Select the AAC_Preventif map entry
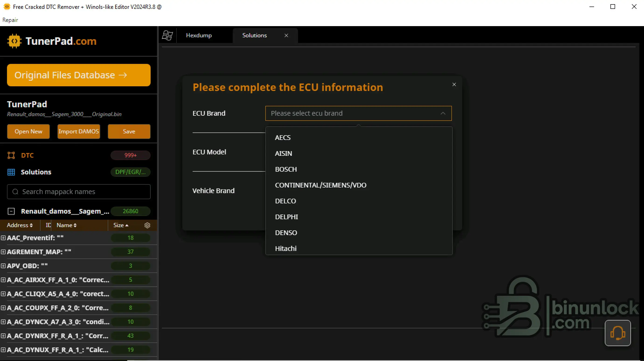 tap(35, 238)
